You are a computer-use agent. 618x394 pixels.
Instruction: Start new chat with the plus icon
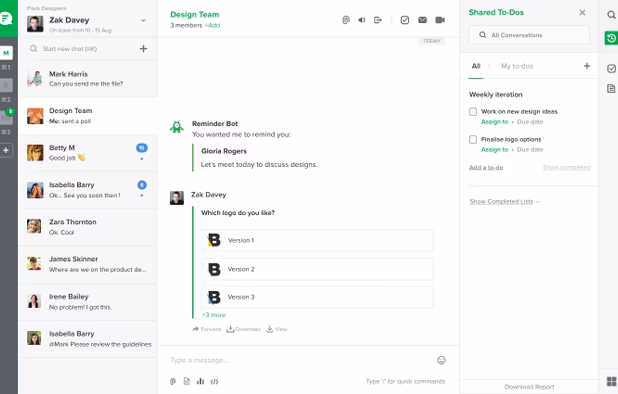coord(143,49)
